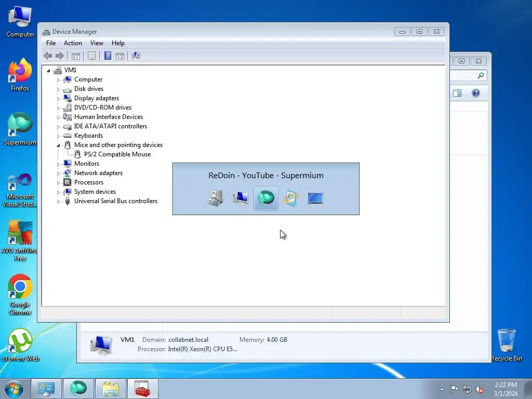Screen dimensions: 532x399
Task: Click Show/Hide Console Tree toolbar icon
Action: pyautogui.click(x=76, y=56)
